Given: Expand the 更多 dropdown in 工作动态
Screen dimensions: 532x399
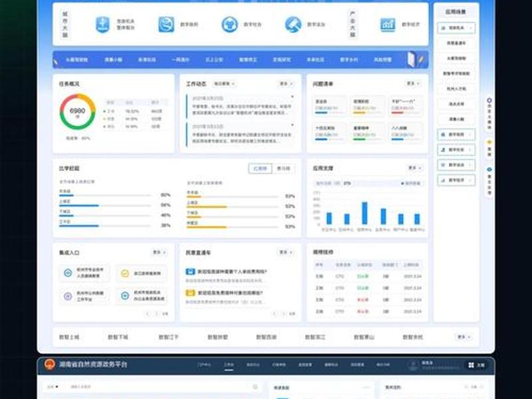Looking at the screenshot, I should (286, 84).
